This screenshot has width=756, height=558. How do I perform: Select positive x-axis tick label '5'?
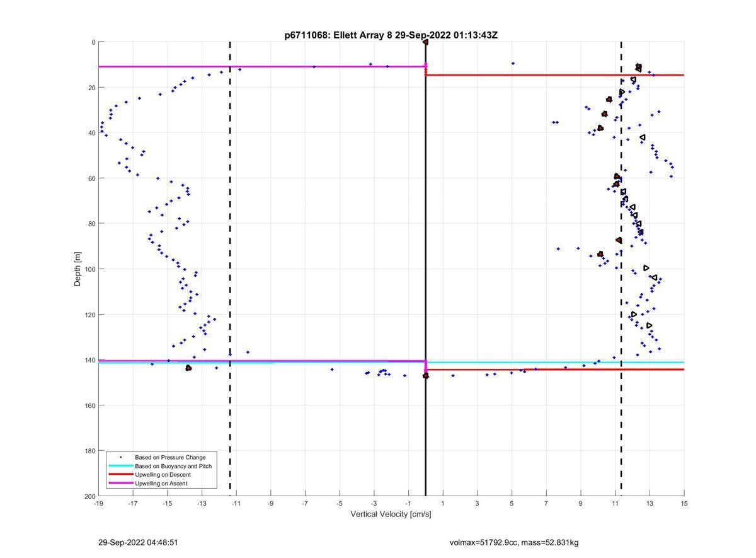(512, 503)
